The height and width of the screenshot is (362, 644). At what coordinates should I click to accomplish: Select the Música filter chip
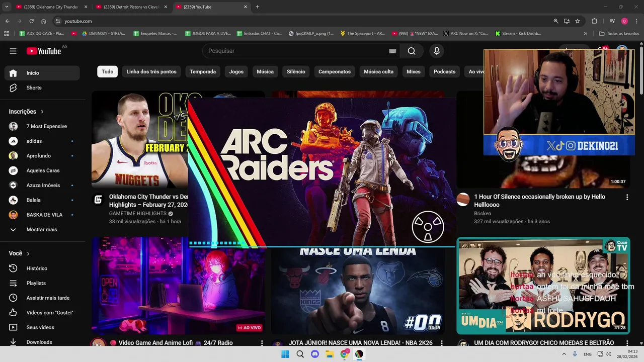(x=265, y=71)
